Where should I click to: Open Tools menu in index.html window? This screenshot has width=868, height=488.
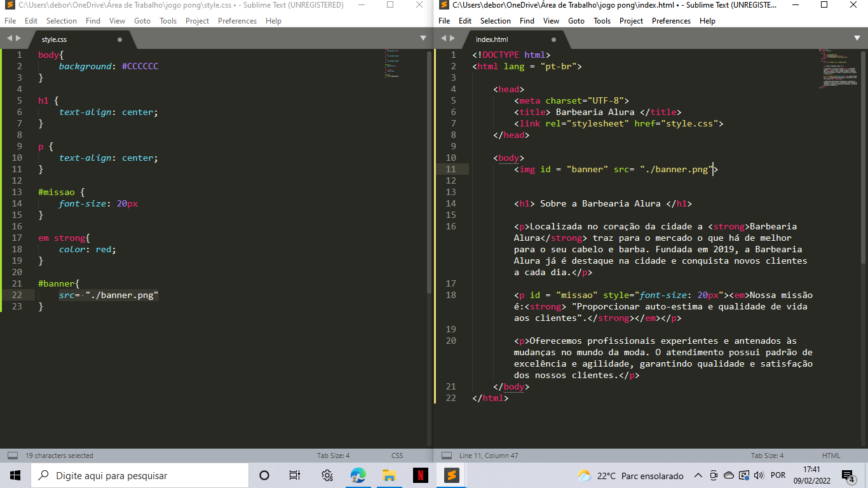click(x=602, y=20)
